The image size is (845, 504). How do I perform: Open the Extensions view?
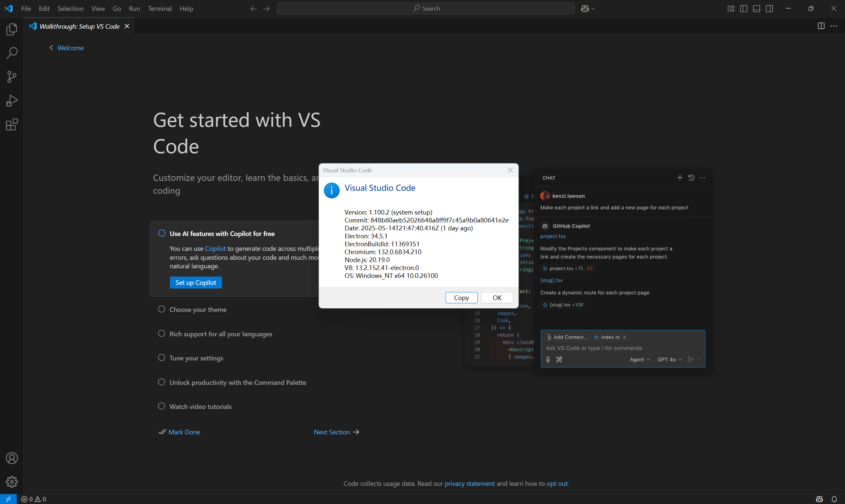[x=12, y=125]
